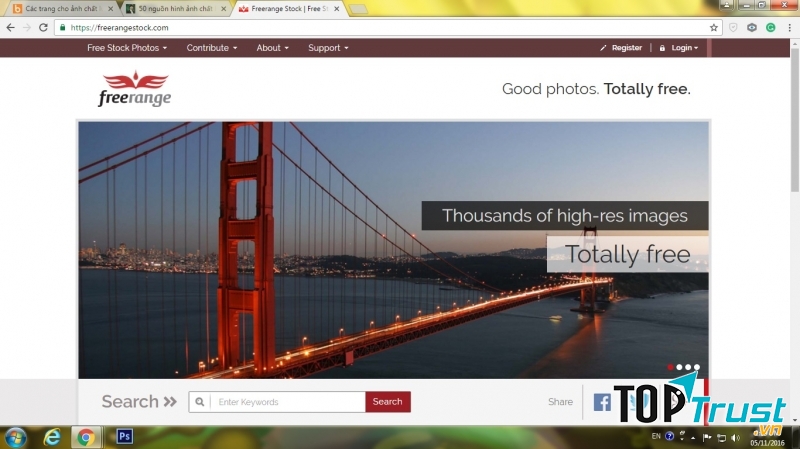Click the Enter Keywords search field

coord(288,402)
